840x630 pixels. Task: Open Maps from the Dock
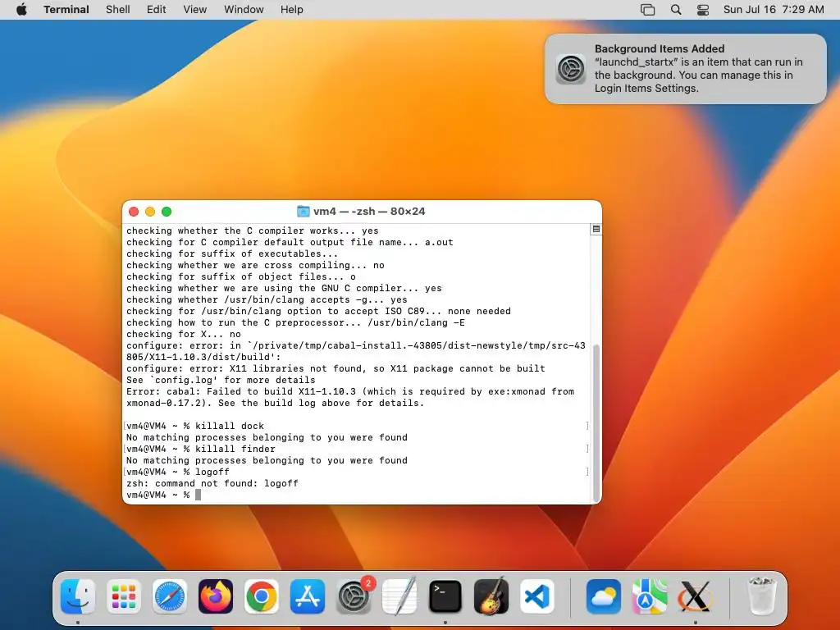(650, 596)
